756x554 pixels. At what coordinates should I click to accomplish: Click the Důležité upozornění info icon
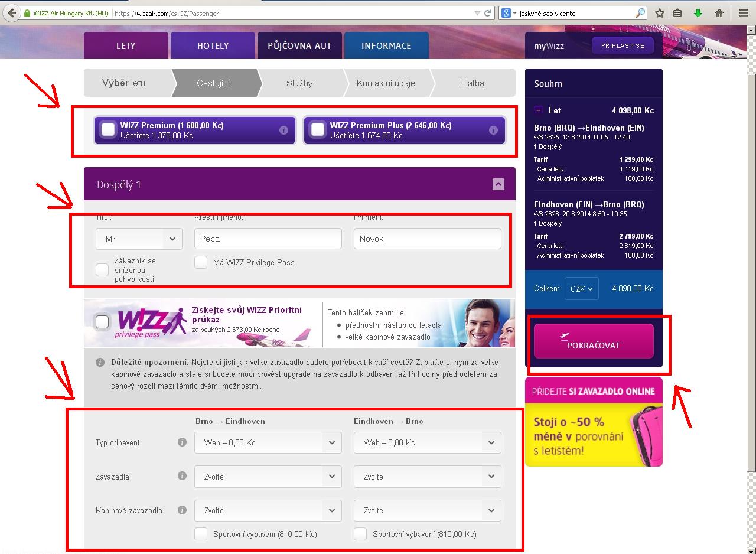point(100,362)
